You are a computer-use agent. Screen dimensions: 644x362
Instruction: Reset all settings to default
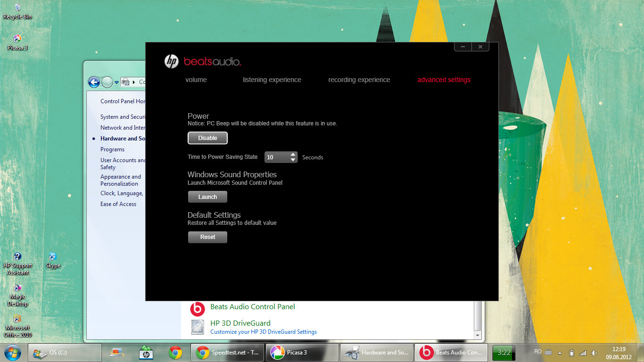click(207, 237)
